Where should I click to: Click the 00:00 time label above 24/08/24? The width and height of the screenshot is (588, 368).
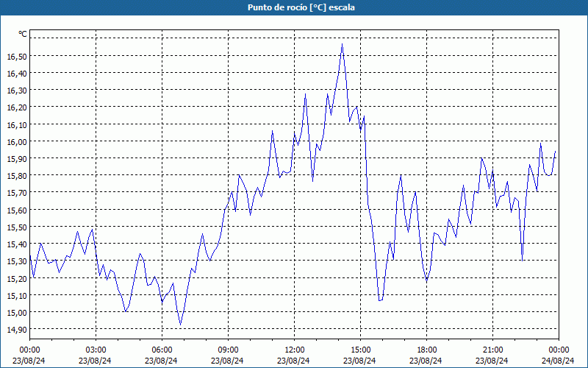click(559, 350)
